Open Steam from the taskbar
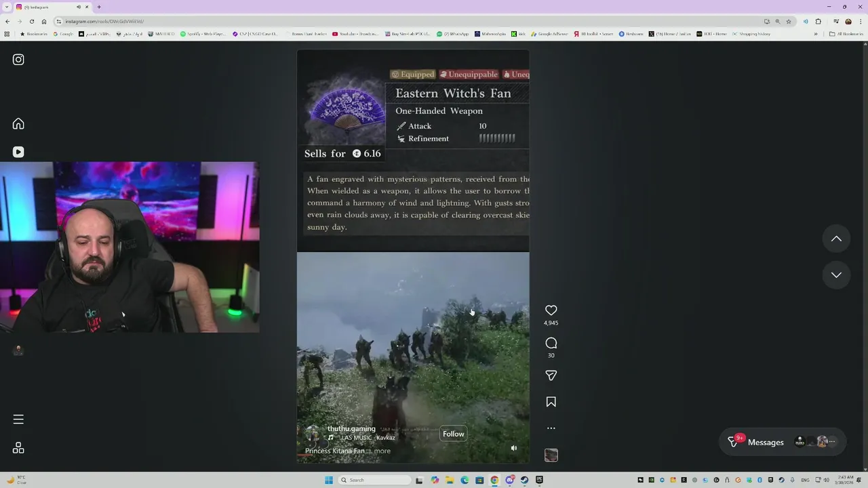Screen dimensions: 868x488 [x=524, y=480]
